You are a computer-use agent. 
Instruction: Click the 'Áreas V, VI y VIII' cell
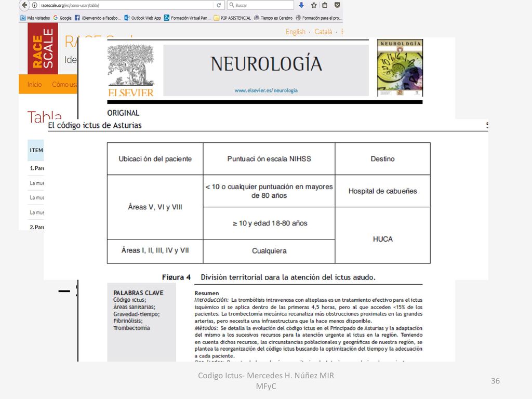click(155, 207)
